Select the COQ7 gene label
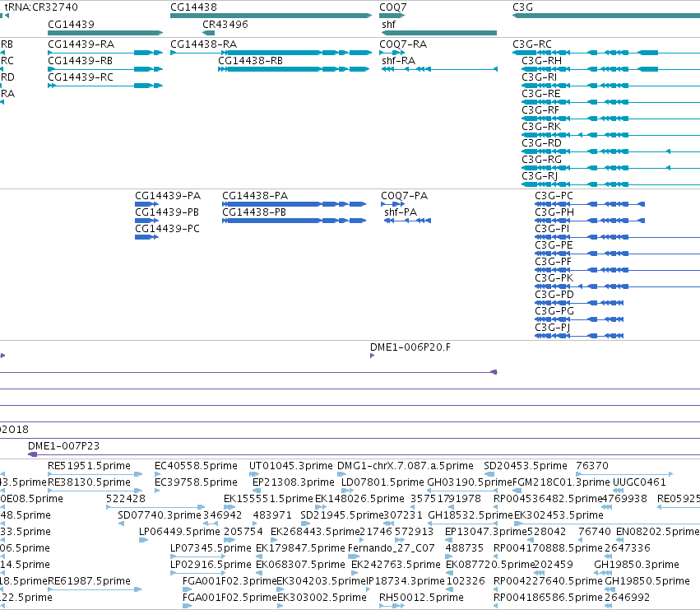The width and height of the screenshot is (700, 610). 393,7
